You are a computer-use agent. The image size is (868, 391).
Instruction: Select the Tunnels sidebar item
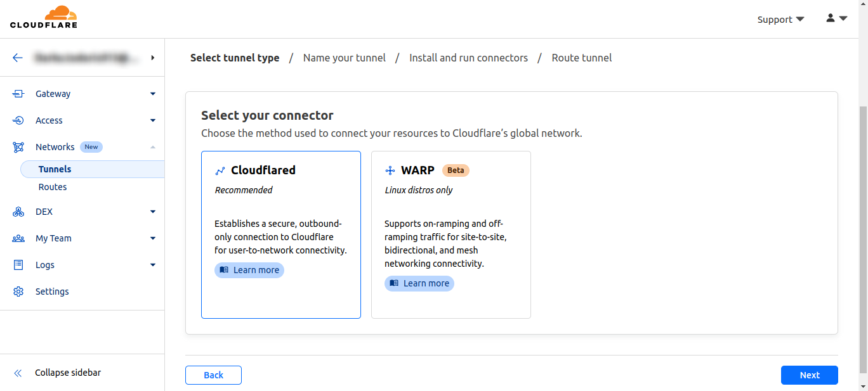coord(55,169)
